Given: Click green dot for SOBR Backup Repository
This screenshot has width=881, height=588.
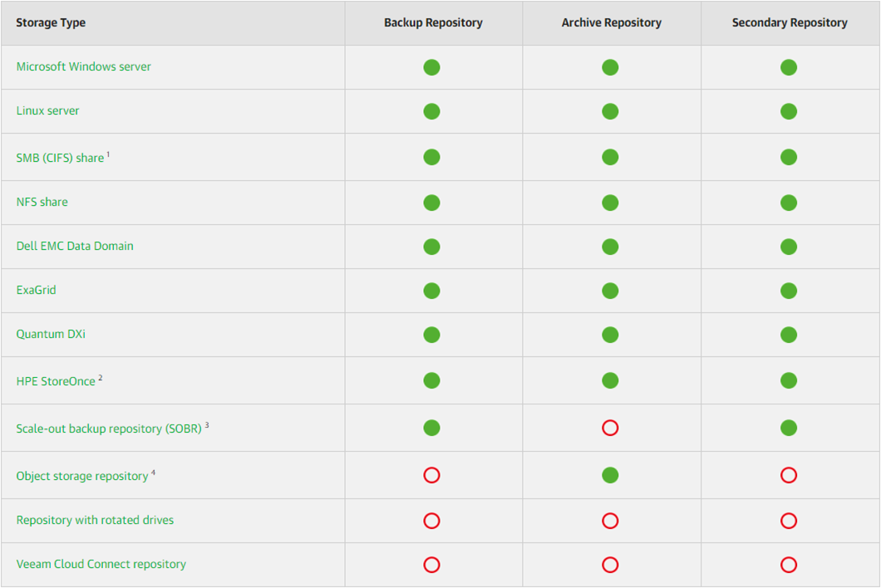Looking at the screenshot, I should click(431, 428).
